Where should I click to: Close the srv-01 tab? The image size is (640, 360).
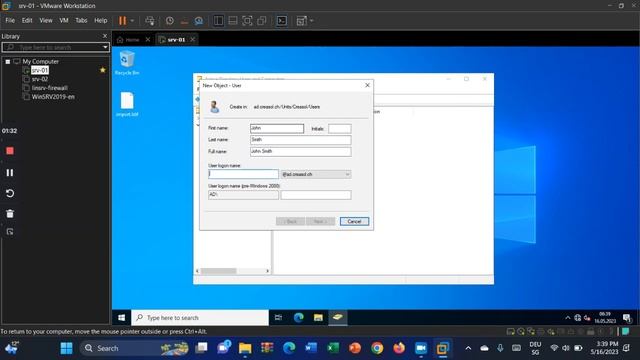tap(192, 39)
